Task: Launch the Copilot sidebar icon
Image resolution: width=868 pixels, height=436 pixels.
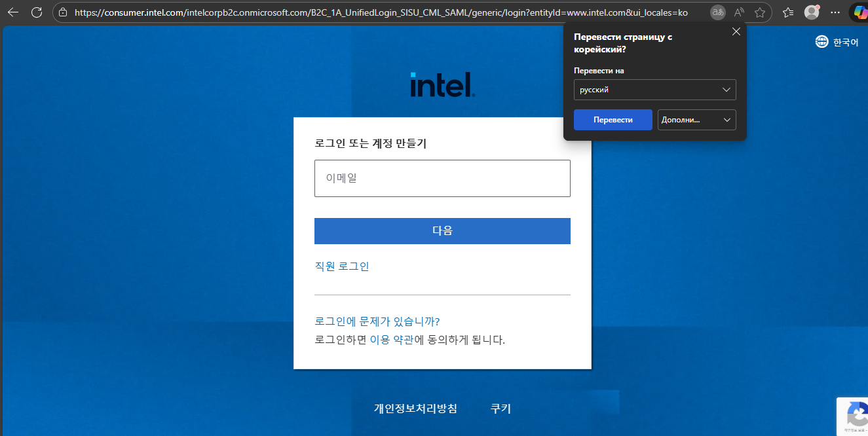Action: 859,12
